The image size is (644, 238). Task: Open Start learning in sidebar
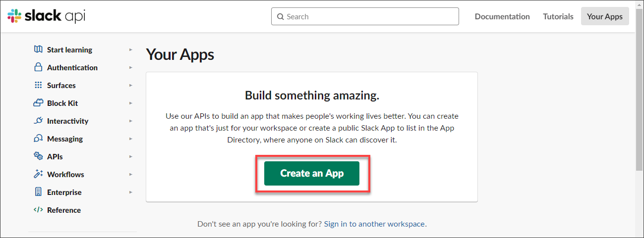tap(69, 49)
